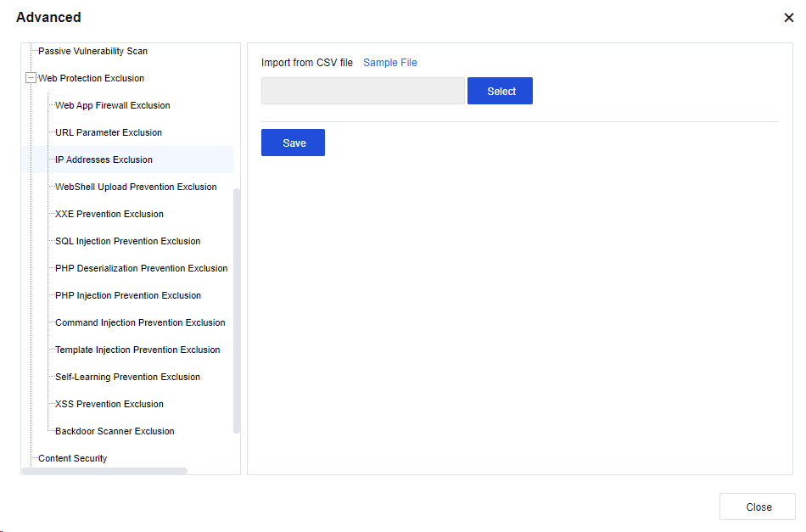Open XSS Prevention Exclusion
This screenshot has width=806, height=532.
(x=109, y=404)
